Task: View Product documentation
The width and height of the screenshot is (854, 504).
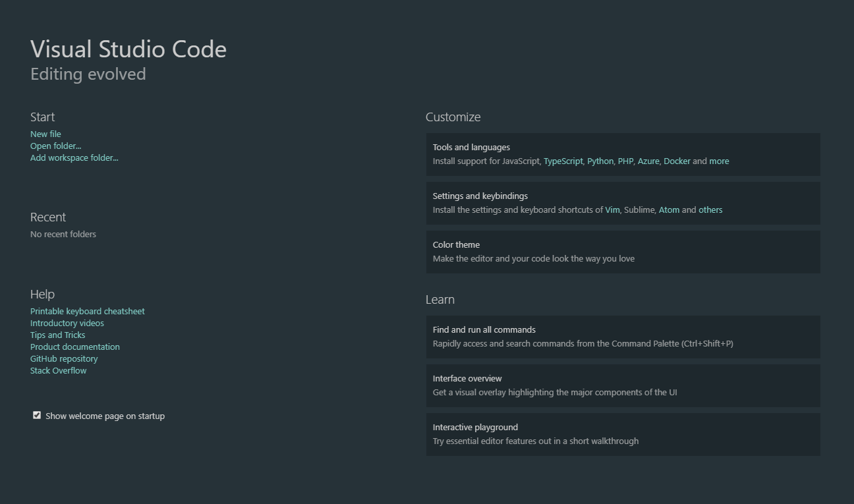Action: [74, 347]
